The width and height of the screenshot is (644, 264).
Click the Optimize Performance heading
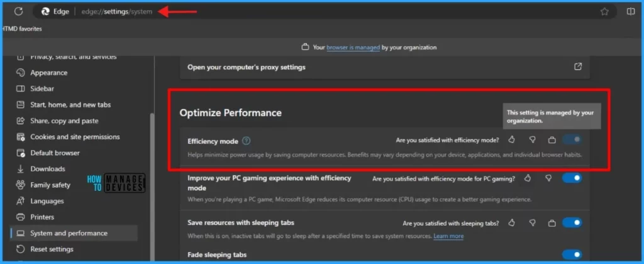tap(230, 113)
